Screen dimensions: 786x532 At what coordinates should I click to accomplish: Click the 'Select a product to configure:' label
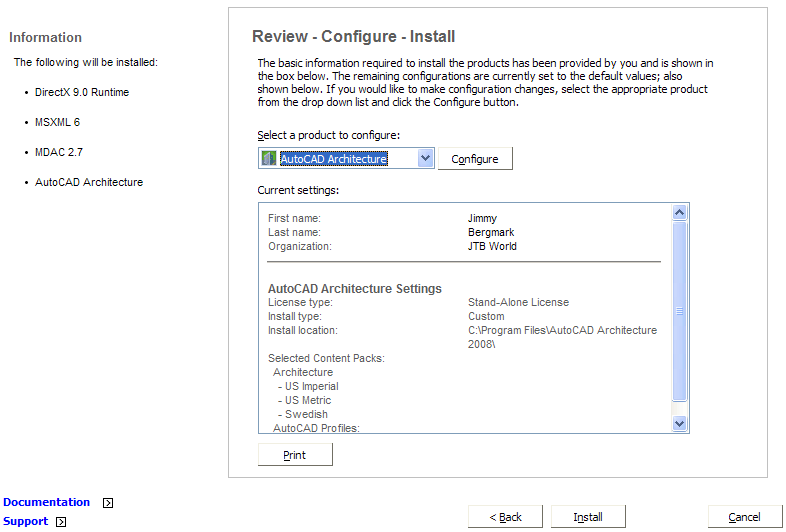point(329,135)
